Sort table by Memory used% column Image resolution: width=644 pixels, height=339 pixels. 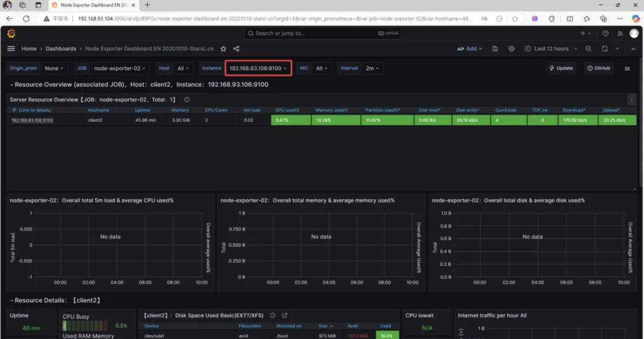331,110
